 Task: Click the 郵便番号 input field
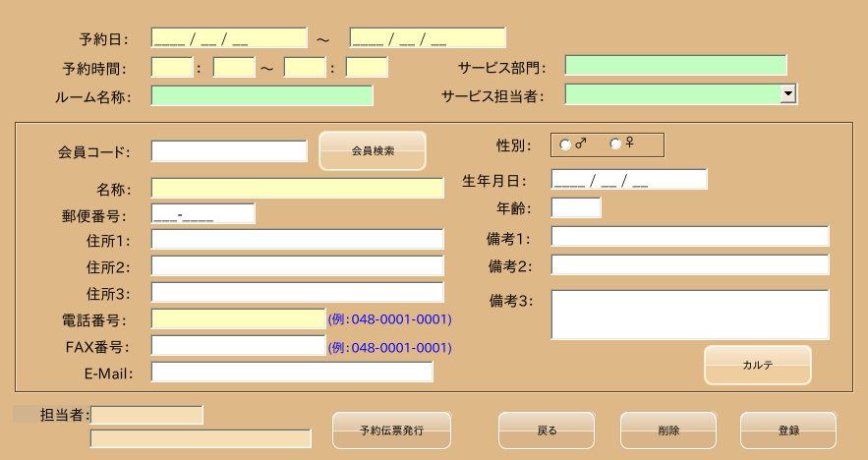click(x=203, y=213)
